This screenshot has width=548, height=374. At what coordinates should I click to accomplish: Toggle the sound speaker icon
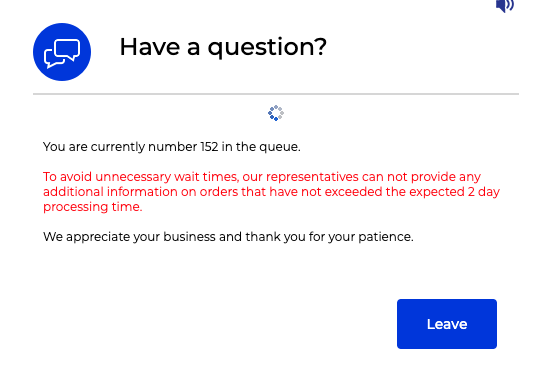pos(505,6)
